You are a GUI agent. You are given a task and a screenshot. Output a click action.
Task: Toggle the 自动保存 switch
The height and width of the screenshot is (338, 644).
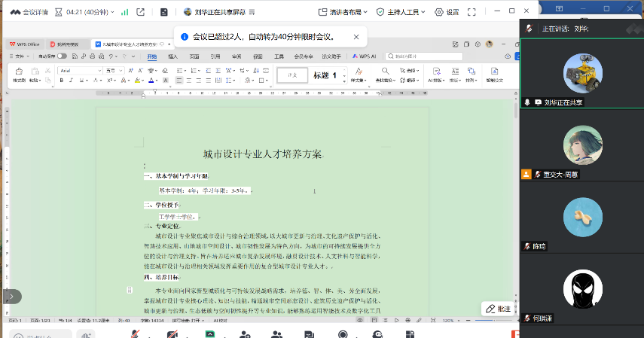pyautogui.click(x=62, y=56)
